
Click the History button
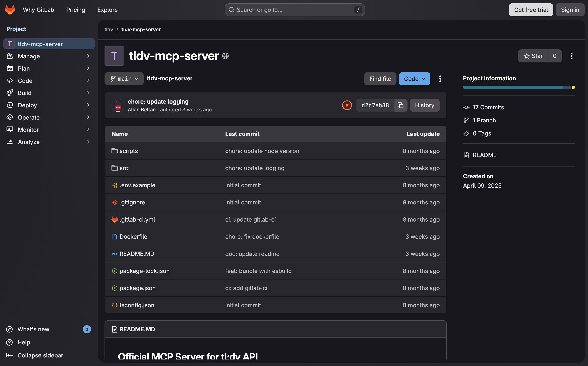tap(424, 105)
